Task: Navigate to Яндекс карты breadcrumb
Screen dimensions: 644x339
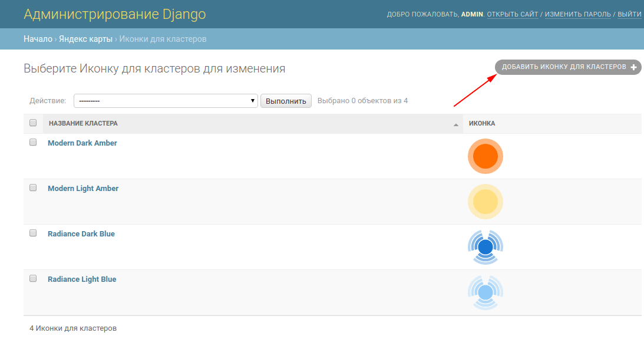Action: click(85, 39)
